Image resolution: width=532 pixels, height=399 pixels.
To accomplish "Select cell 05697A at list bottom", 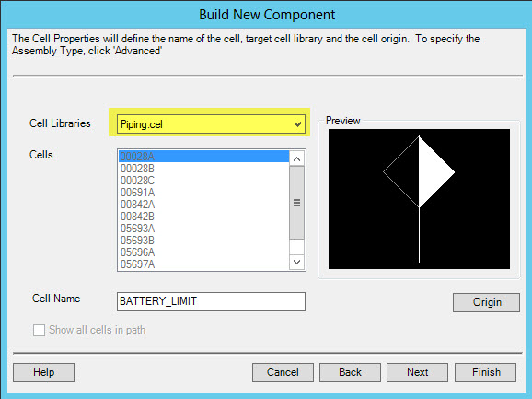I will tap(203, 264).
